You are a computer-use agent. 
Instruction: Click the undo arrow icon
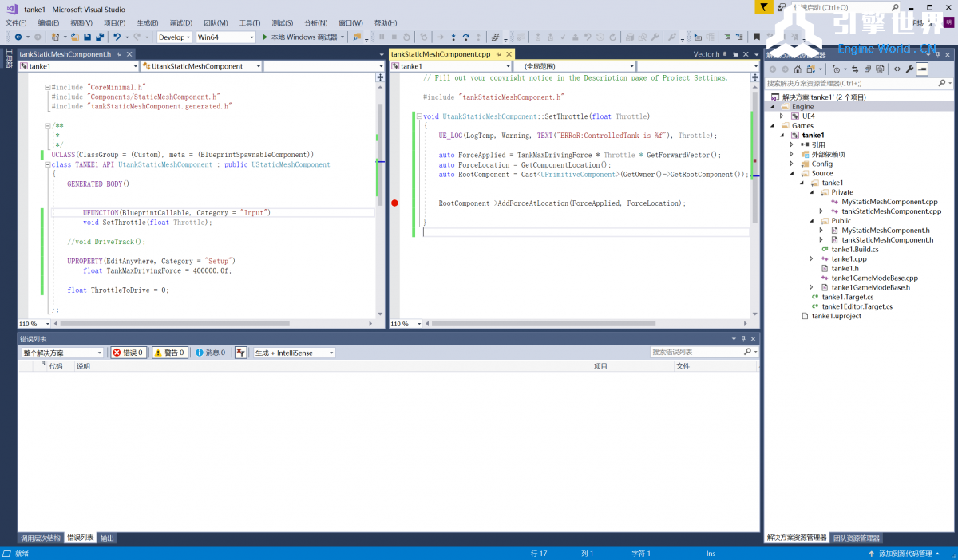(x=117, y=37)
